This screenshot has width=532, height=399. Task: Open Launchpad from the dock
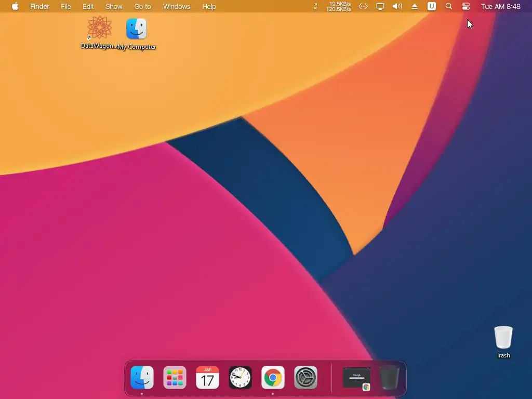(x=175, y=377)
